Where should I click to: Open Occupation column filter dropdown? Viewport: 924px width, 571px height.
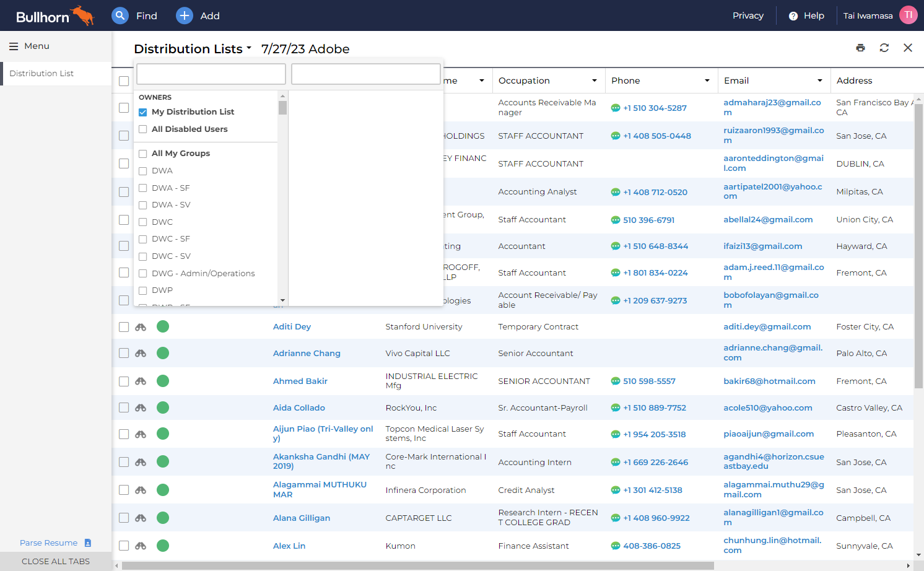tap(595, 81)
